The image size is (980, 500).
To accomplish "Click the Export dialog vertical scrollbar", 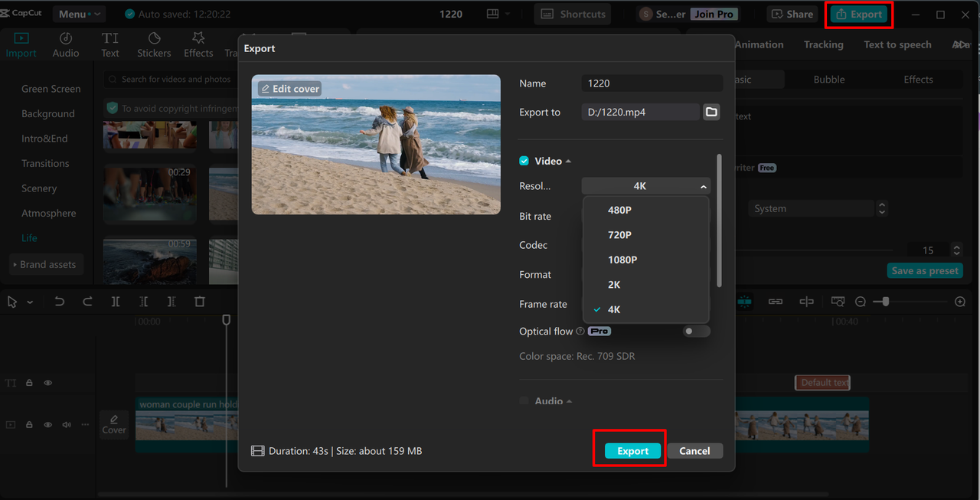I will 719,221.
